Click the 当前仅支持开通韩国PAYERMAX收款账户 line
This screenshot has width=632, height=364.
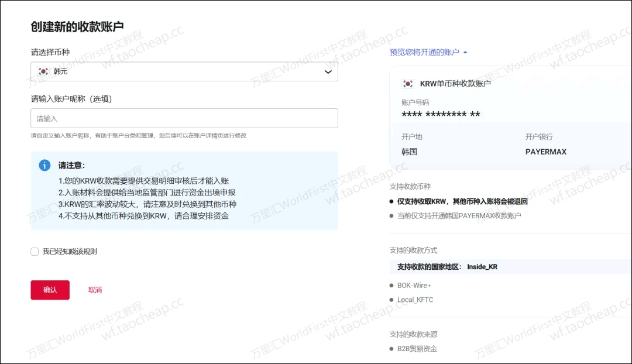[459, 216]
